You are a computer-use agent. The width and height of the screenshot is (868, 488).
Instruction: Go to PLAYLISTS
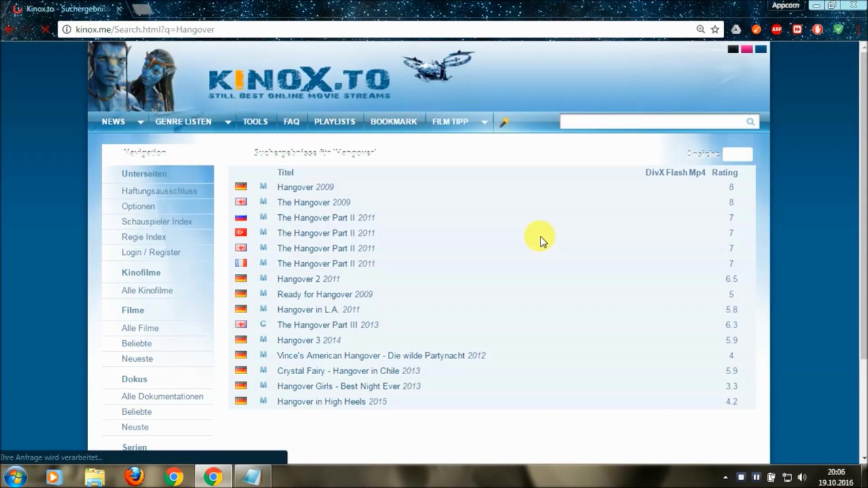tap(334, 122)
